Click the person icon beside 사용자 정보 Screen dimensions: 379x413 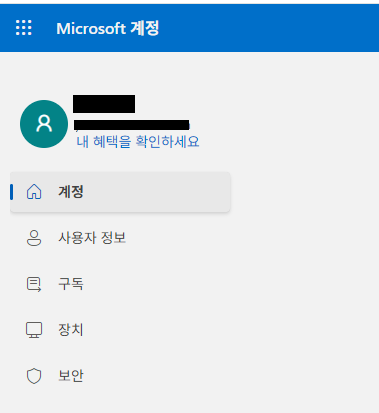coord(34,238)
